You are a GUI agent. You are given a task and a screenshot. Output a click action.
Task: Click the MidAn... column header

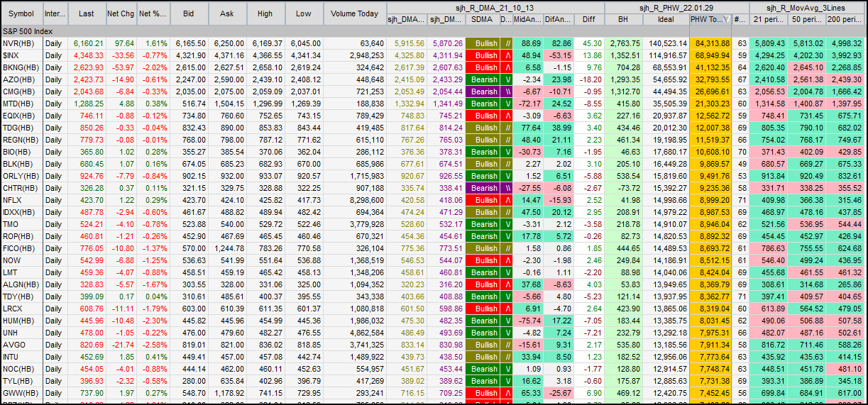tap(529, 20)
